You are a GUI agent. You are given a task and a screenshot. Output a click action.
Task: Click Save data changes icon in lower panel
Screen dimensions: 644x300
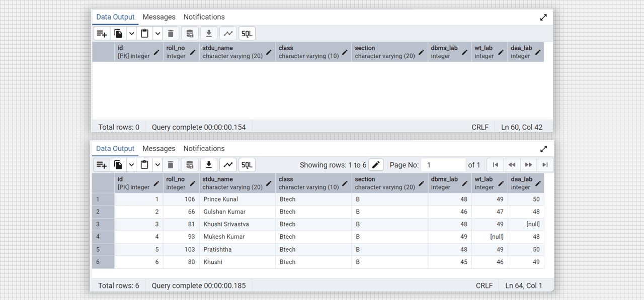pos(190,165)
